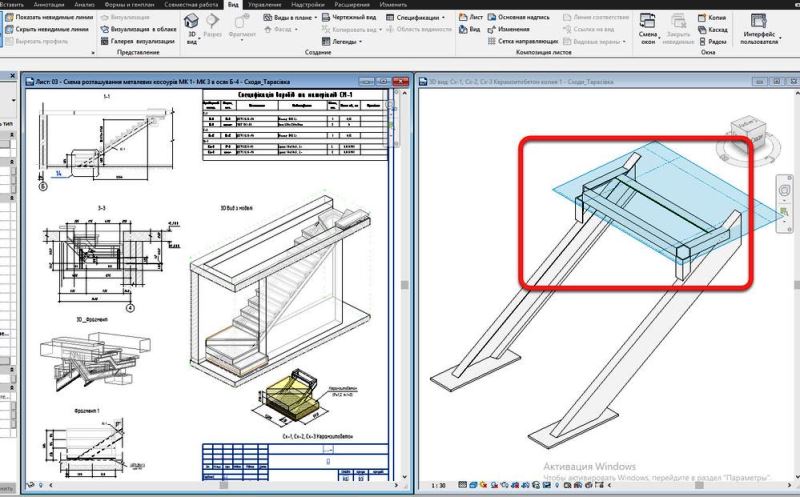
Task: Create a new Sheet (Лист)
Action: (x=470, y=17)
